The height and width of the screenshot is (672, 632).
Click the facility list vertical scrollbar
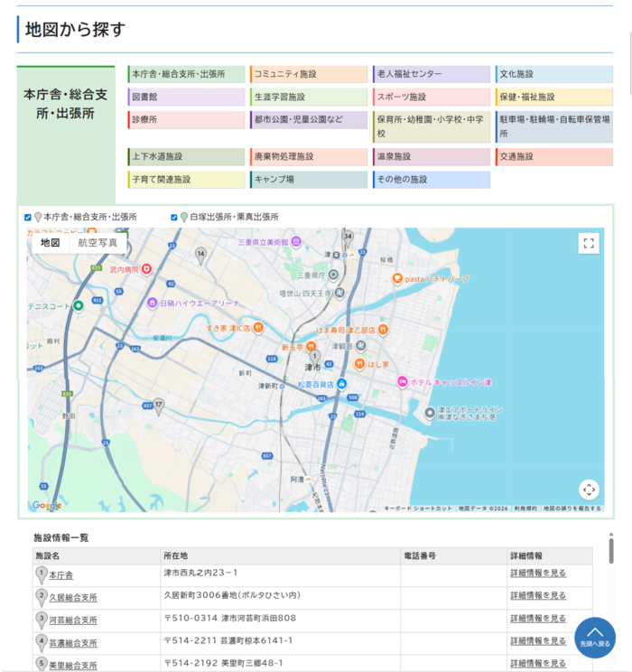[611, 551]
